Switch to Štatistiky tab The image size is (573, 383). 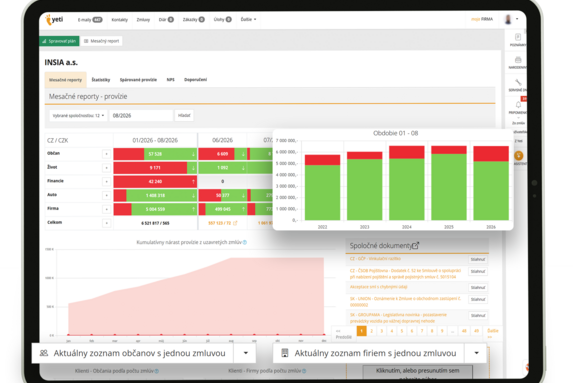pyautogui.click(x=101, y=80)
